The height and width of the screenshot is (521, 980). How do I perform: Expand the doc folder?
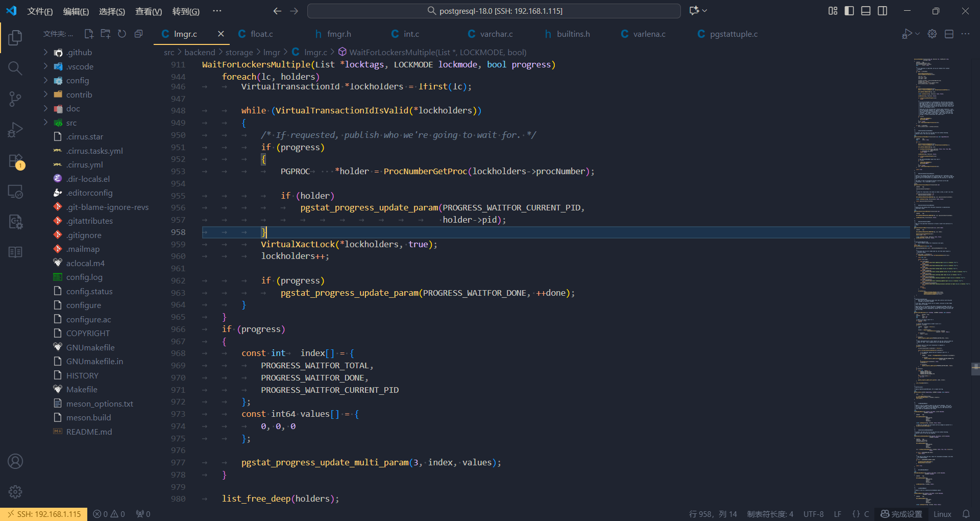tap(73, 108)
